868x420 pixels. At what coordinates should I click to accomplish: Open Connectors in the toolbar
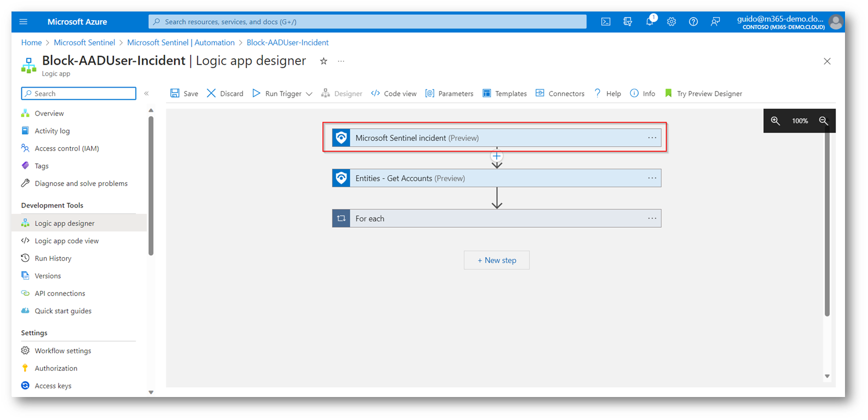click(x=560, y=94)
